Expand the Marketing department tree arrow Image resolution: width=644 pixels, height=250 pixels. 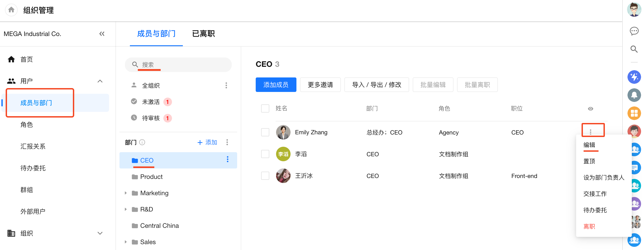click(x=126, y=193)
